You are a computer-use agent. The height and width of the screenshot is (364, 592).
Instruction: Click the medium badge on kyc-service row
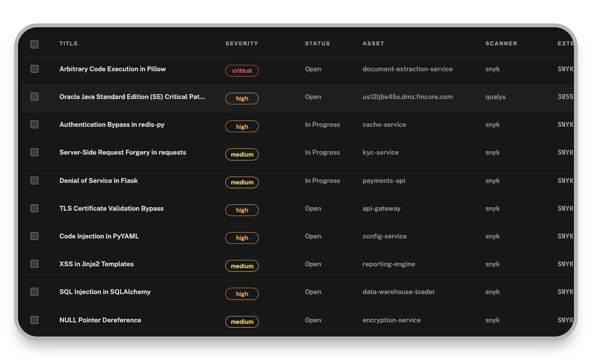(x=242, y=154)
